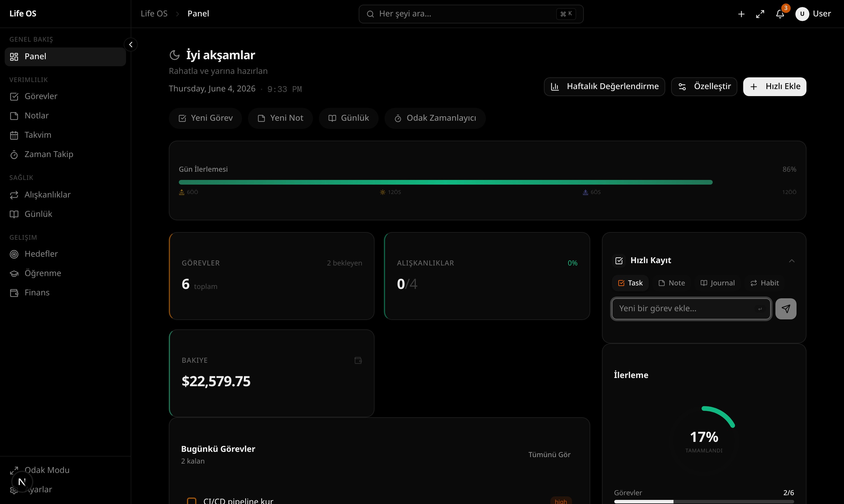Image resolution: width=844 pixels, height=504 pixels.
Task: Switch to the Habit tab
Action: coord(765,283)
